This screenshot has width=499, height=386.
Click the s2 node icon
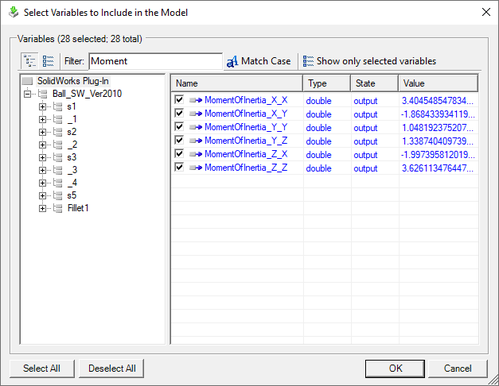pos(58,132)
